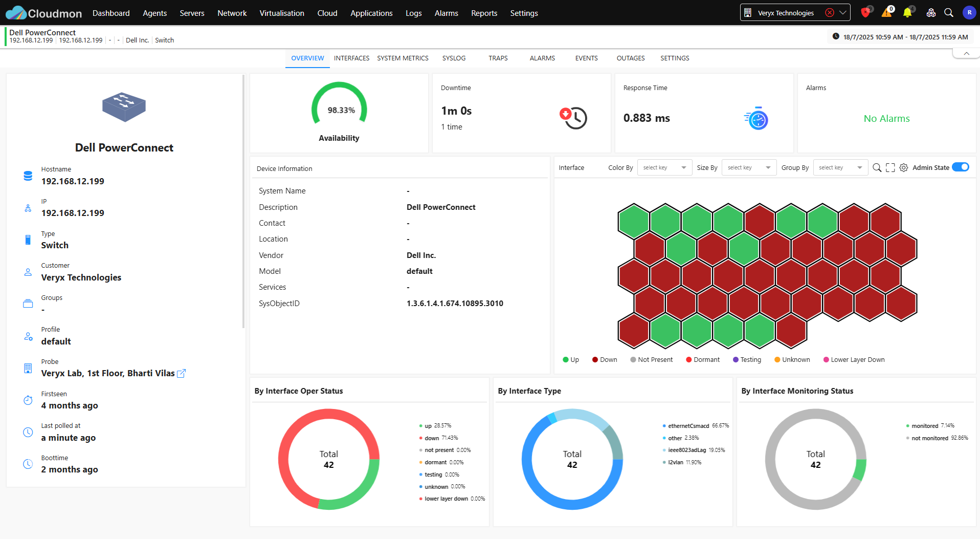This screenshot has width=980, height=539.
Task: Toggle the Up legend item
Action: click(571, 360)
